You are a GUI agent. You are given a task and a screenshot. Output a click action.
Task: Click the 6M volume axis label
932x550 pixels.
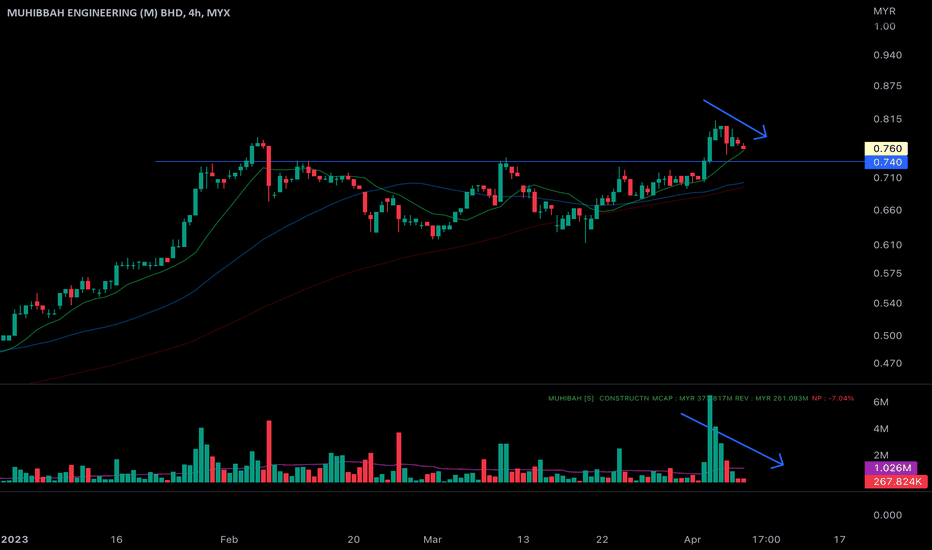tap(881, 403)
